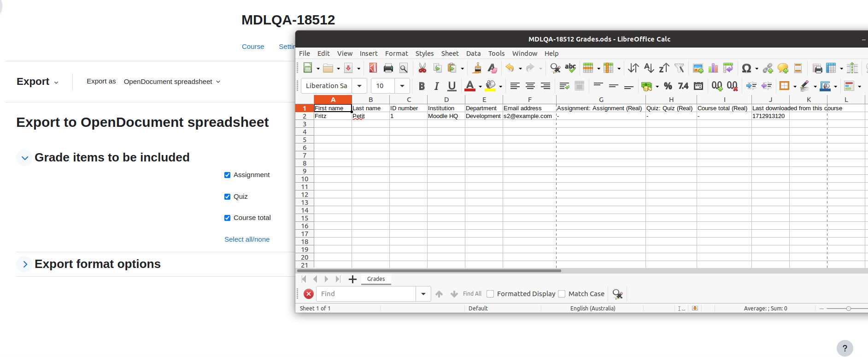
Task: Click the Print icon in Calc toolbar
Action: 388,68
